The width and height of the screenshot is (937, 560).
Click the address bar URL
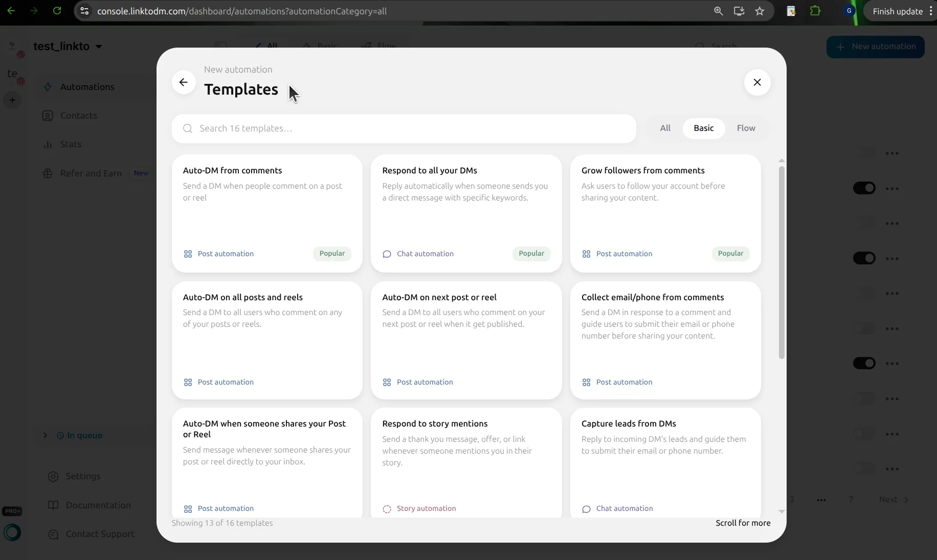[x=242, y=11]
